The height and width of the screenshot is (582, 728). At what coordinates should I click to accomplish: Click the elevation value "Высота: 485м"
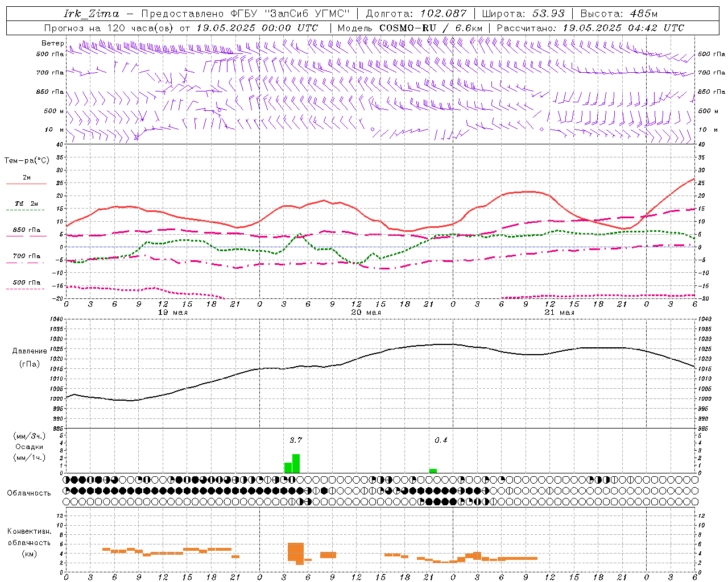tap(619, 14)
